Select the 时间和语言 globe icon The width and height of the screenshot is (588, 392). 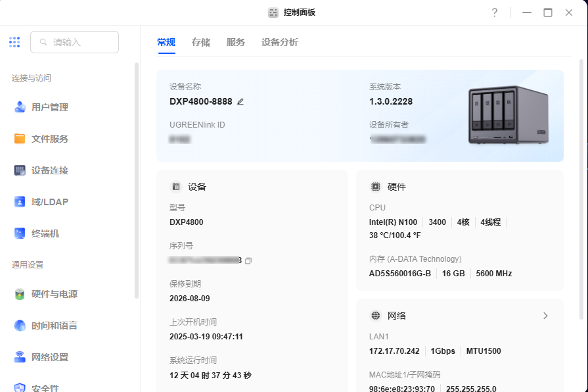[20, 326]
